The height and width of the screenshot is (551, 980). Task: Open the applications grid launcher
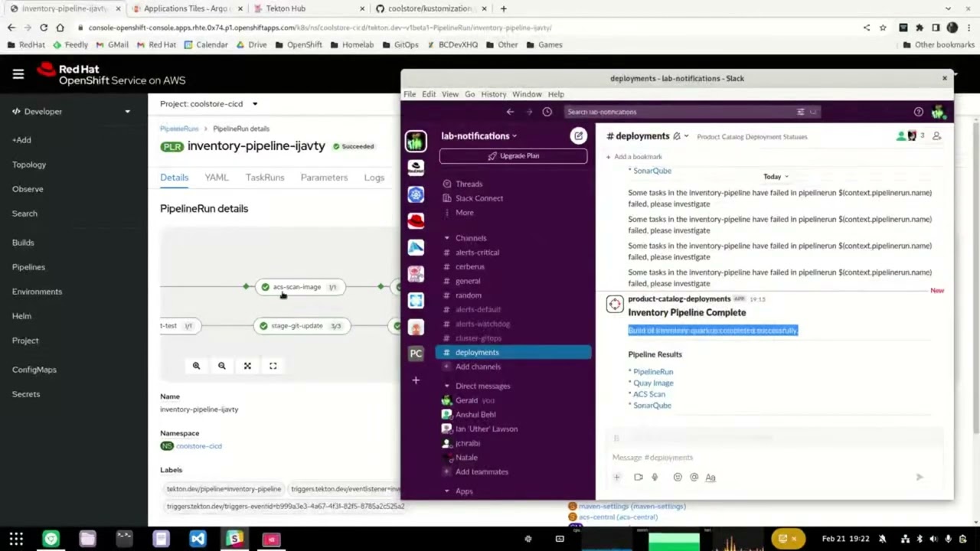(16, 539)
